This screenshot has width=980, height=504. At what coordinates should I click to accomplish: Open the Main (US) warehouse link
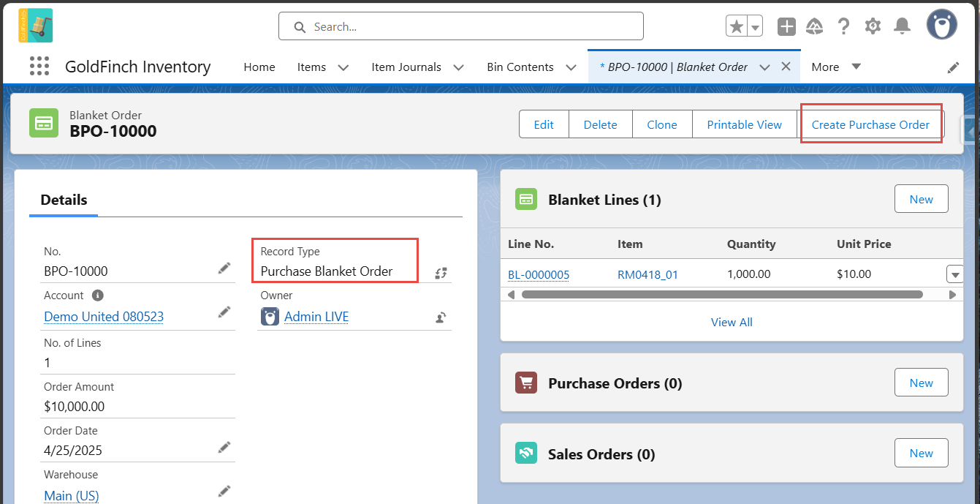pos(71,495)
